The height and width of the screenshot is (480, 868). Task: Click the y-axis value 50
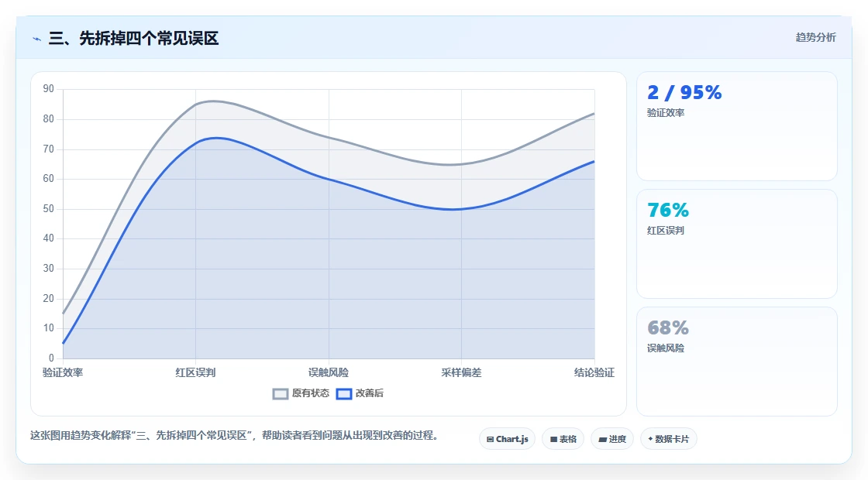49,209
